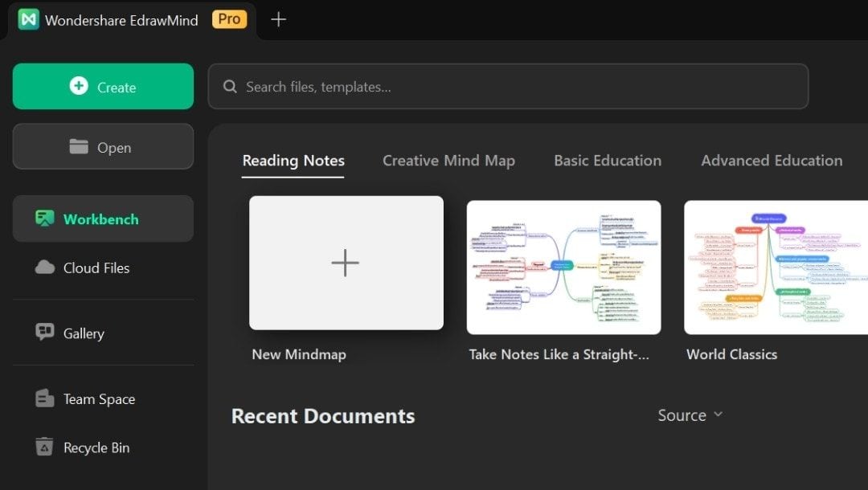Click the New Mindmap blank thumbnail
This screenshot has width=868, height=490.
[346, 263]
